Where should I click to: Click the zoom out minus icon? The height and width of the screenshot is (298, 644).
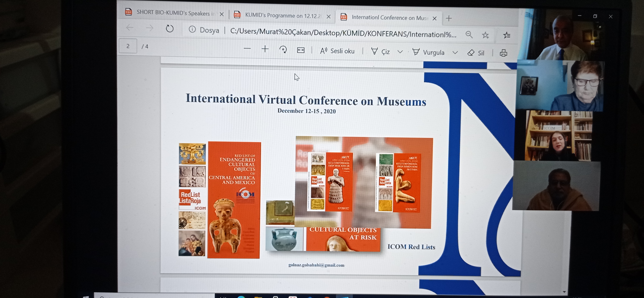click(x=247, y=49)
